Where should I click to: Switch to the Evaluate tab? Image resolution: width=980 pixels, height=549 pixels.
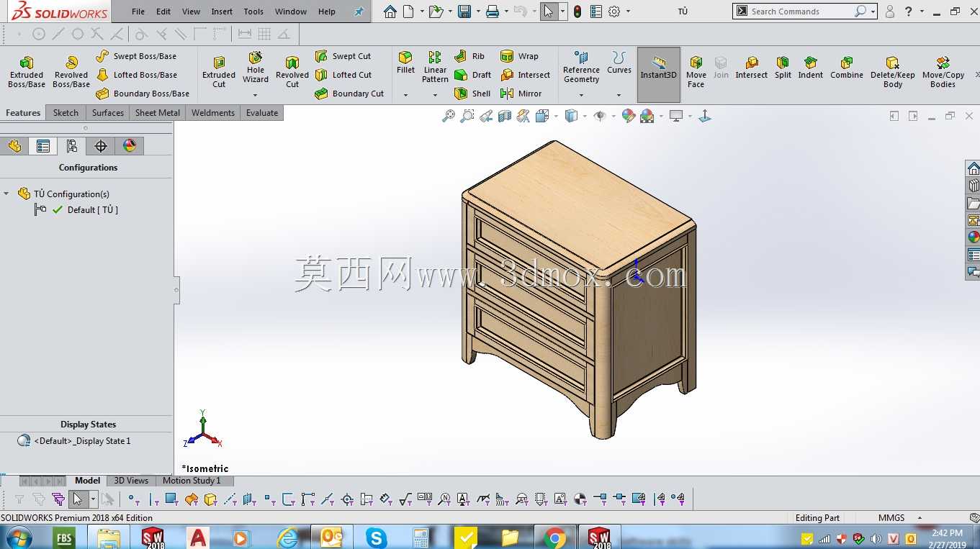[x=262, y=113]
